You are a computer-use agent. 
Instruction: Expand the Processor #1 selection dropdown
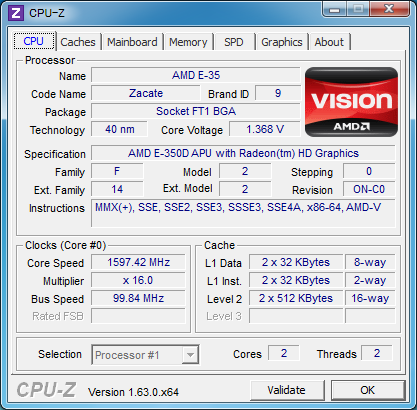(190, 355)
